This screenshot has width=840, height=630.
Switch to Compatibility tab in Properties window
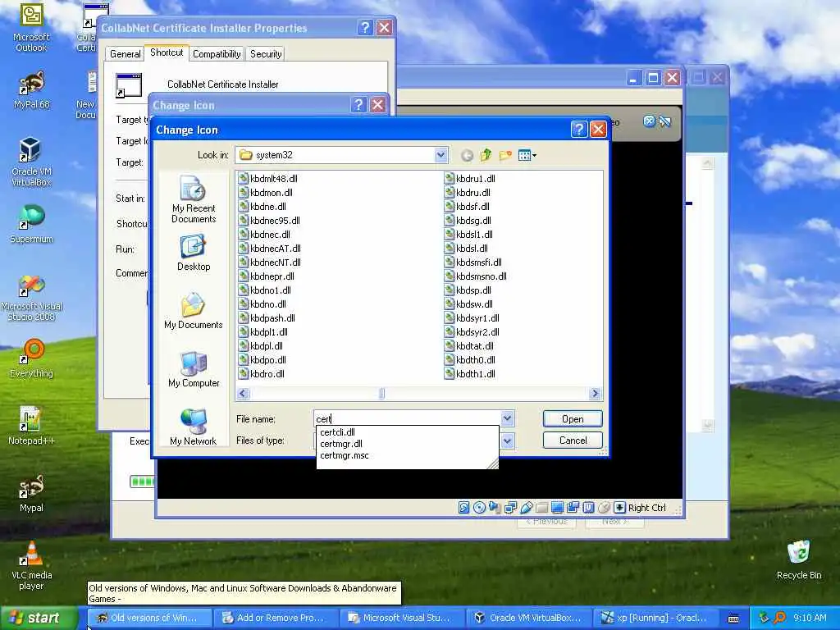tap(217, 53)
